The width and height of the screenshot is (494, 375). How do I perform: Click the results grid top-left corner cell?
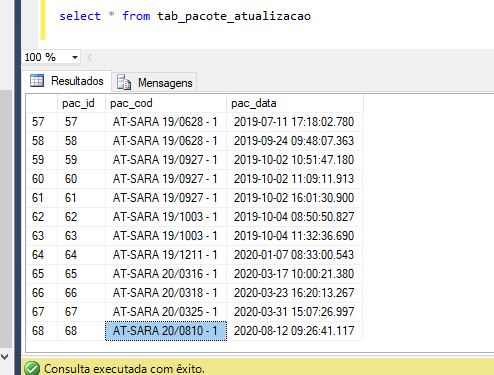tap(42, 103)
